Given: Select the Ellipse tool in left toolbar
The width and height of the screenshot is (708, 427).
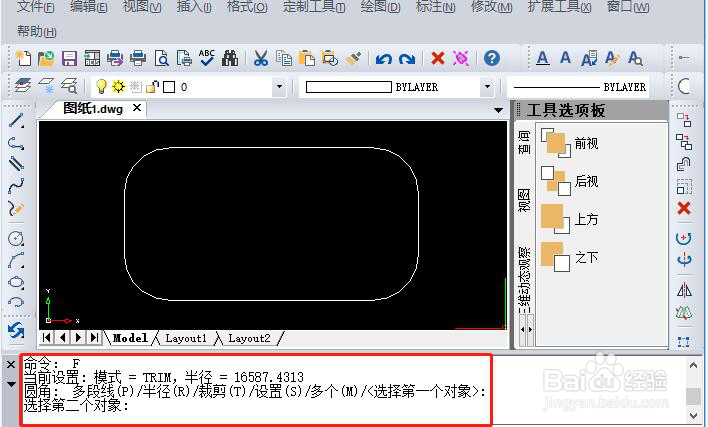Looking at the screenshot, I should coord(16,283).
